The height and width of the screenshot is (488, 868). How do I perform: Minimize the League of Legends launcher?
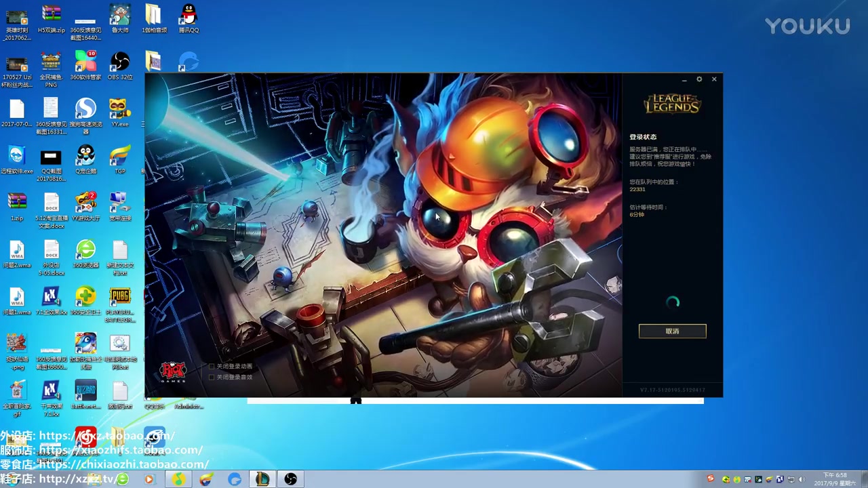[684, 79]
